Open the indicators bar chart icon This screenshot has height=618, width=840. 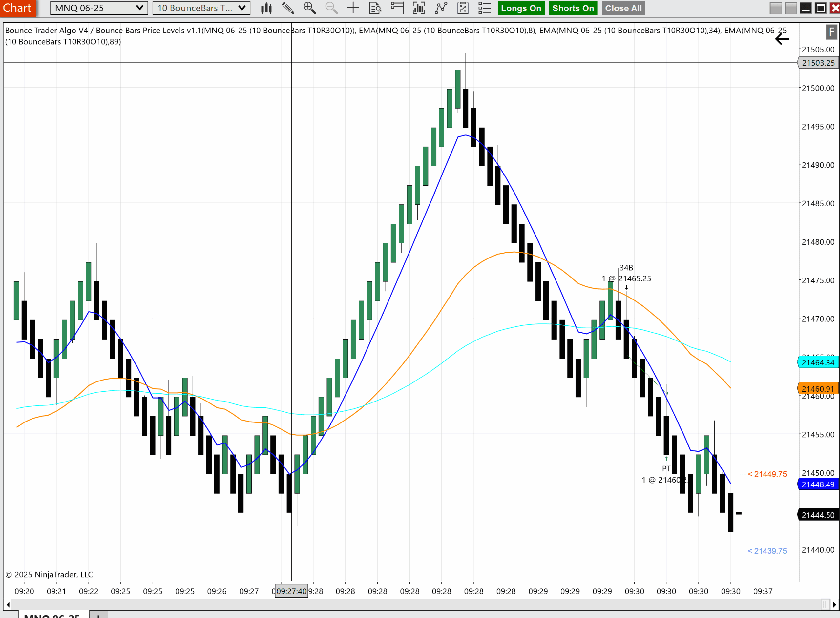pos(419,8)
